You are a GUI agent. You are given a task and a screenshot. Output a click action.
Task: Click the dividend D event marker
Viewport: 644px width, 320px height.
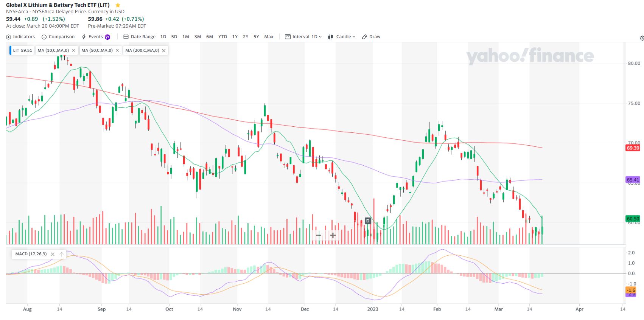point(368,221)
